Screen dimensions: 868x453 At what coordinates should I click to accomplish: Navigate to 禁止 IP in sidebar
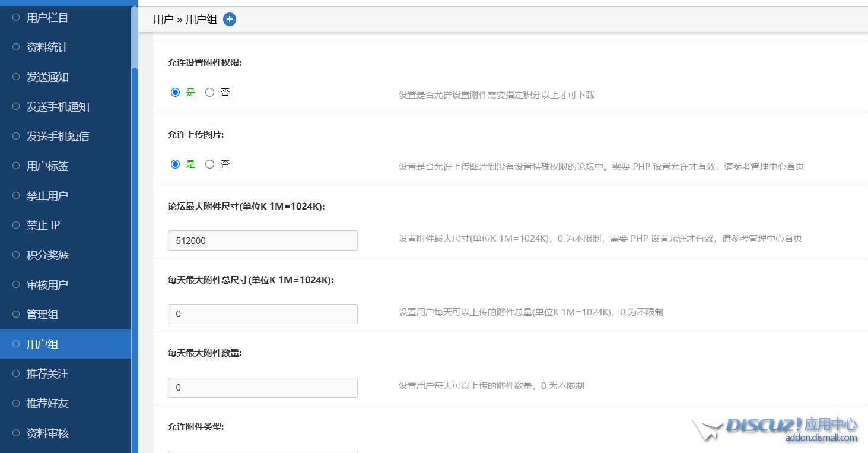pos(43,226)
